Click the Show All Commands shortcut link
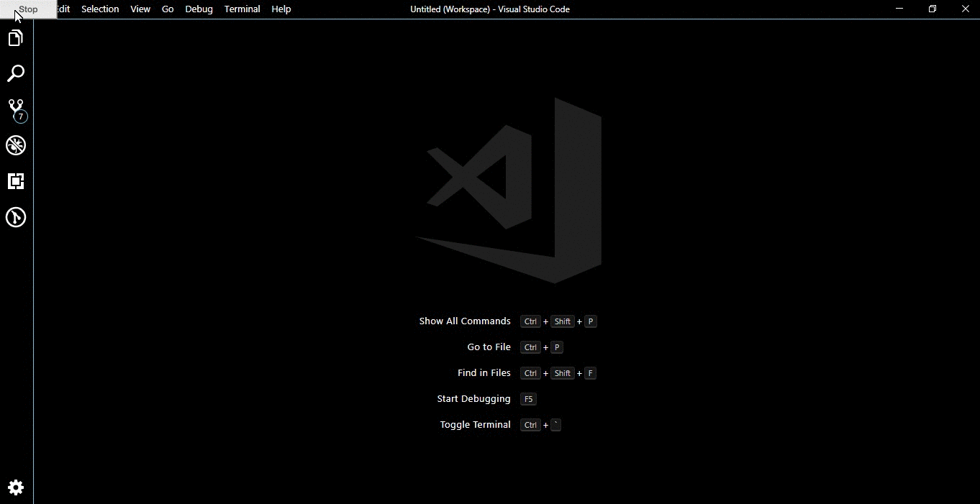The width and height of the screenshot is (980, 504). (x=464, y=321)
